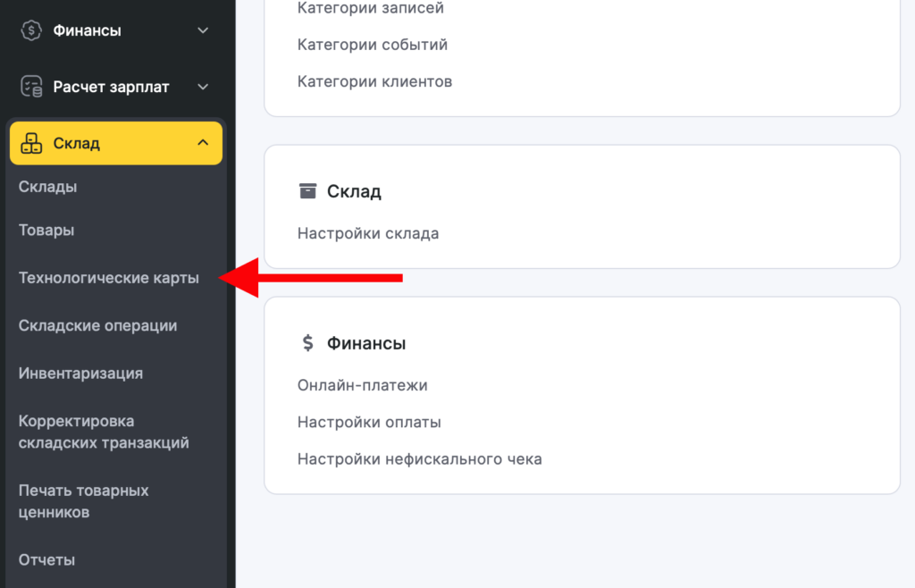Click the Финансы dollar icon in sidebar
Image resolution: width=915 pixels, height=588 pixels.
[x=31, y=30]
